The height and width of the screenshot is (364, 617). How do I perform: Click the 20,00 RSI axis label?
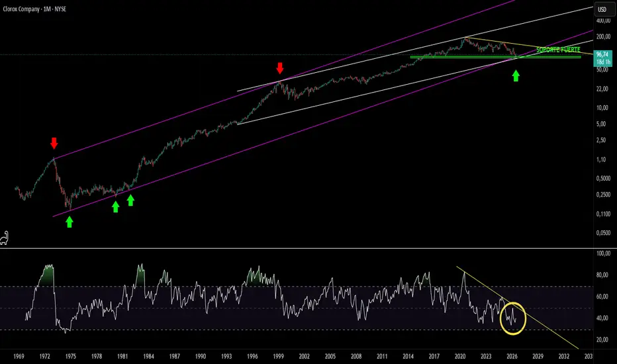(x=602, y=340)
